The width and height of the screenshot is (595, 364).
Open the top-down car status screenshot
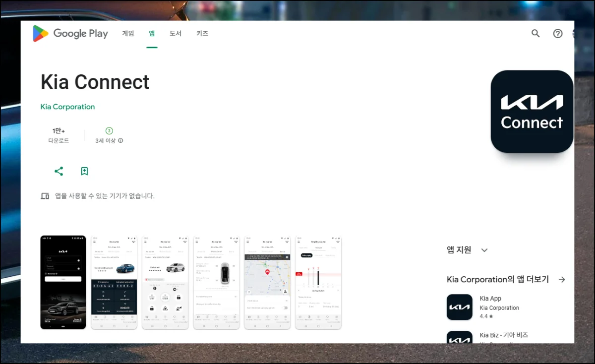[216, 282]
